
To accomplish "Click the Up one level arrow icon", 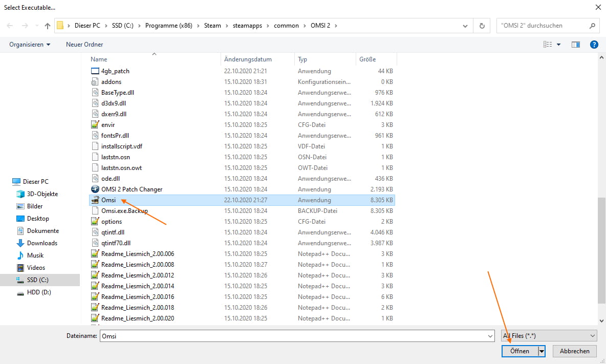I will (x=48, y=26).
